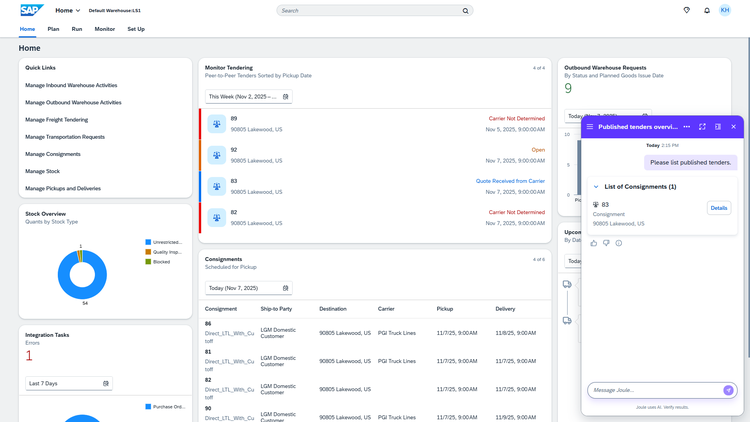Toggle Quality Insp. legend swatch

pyautogui.click(x=148, y=252)
